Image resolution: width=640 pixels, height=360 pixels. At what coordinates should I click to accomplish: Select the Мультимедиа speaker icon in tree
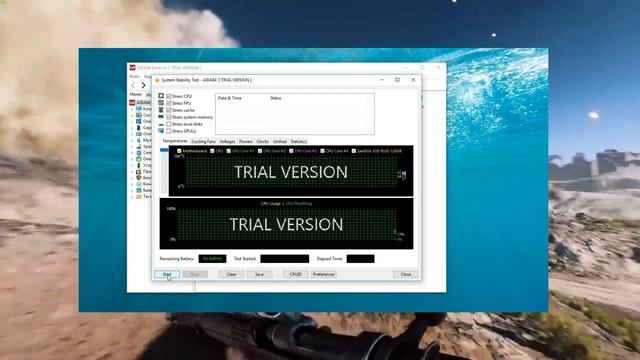click(139, 140)
